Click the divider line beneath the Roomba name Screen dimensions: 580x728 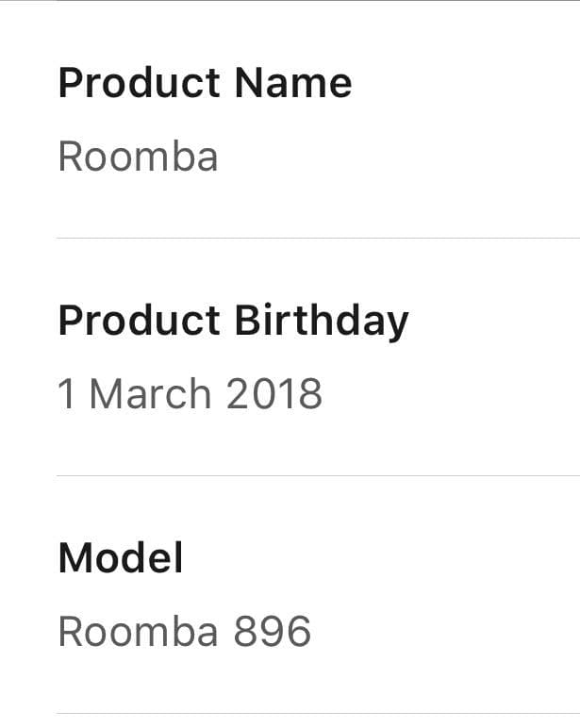(x=318, y=238)
